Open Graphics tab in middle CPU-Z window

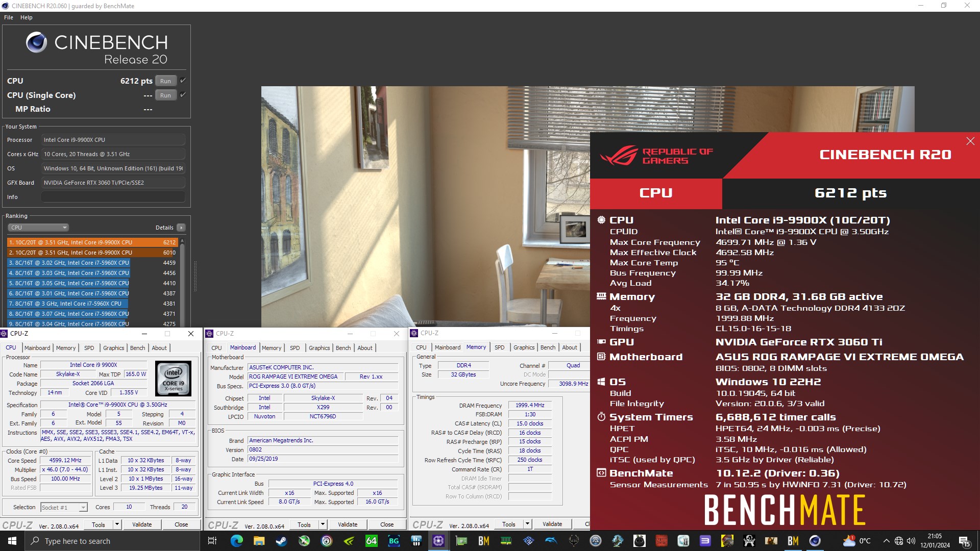point(320,348)
